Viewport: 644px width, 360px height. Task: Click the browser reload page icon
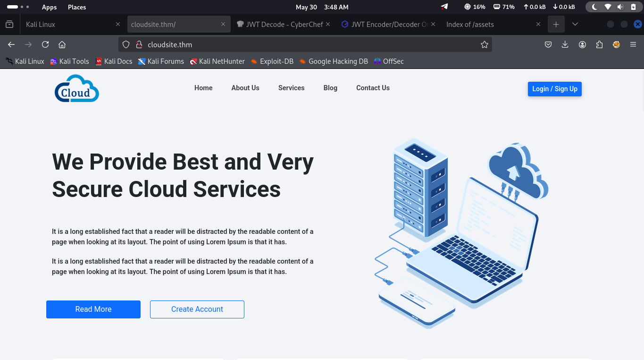pos(45,44)
